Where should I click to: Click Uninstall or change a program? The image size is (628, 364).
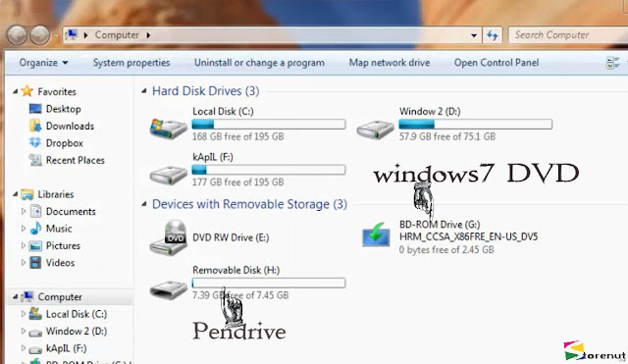point(259,63)
